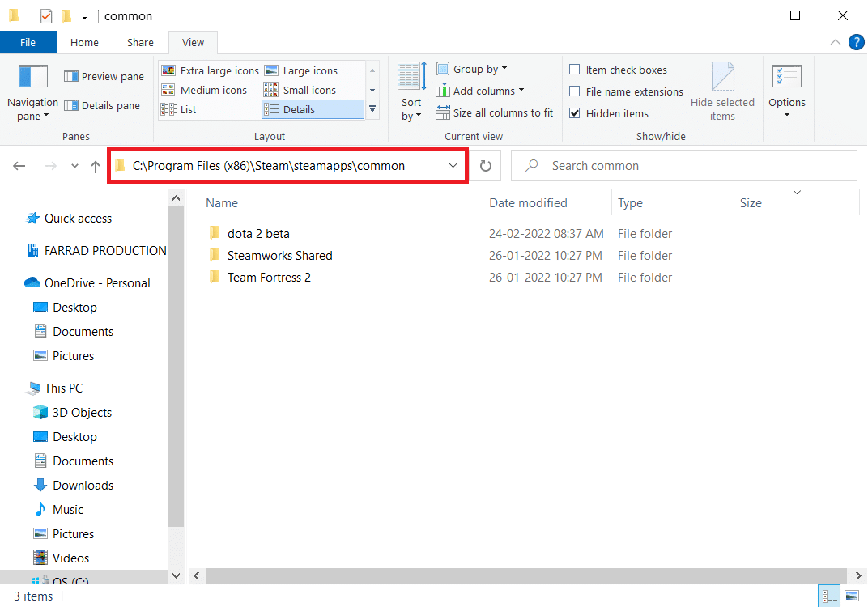This screenshot has width=868, height=607.
Task: Enable Item check boxes
Action: click(x=575, y=70)
